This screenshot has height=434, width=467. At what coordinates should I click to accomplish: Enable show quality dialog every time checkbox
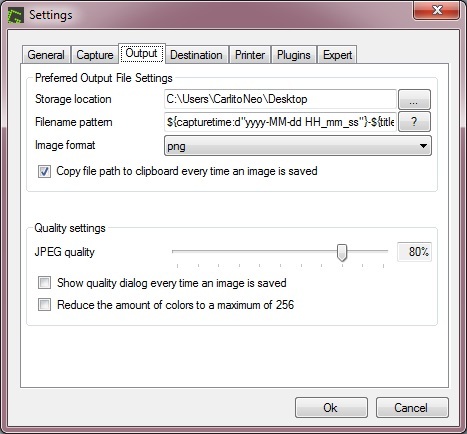click(x=44, y=283)
